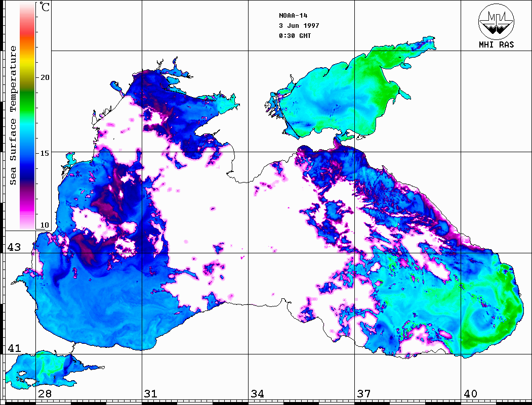
Task: Click the MHI RAS logo emblem
Action: tap(496, 21)
